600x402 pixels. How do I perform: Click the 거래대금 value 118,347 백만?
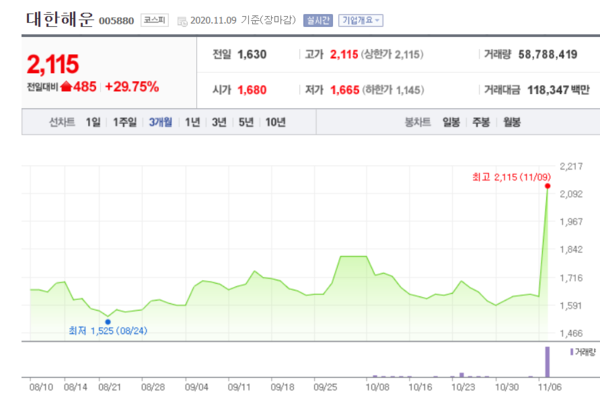coord(558,90)
